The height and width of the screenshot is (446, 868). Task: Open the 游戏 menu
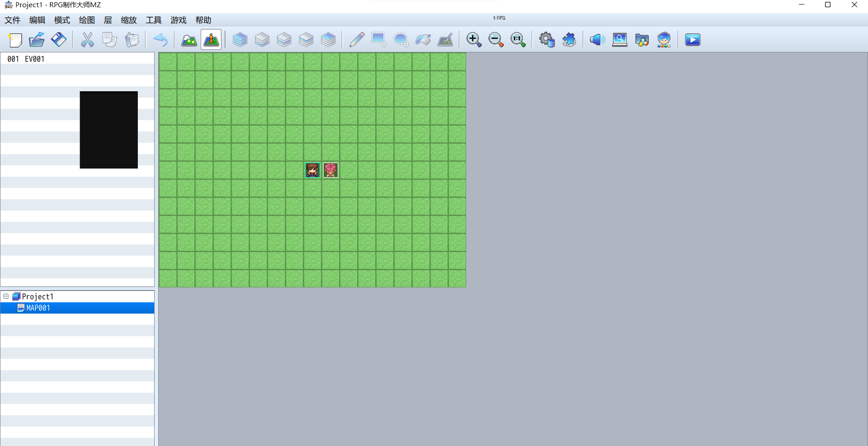(179, 20)
